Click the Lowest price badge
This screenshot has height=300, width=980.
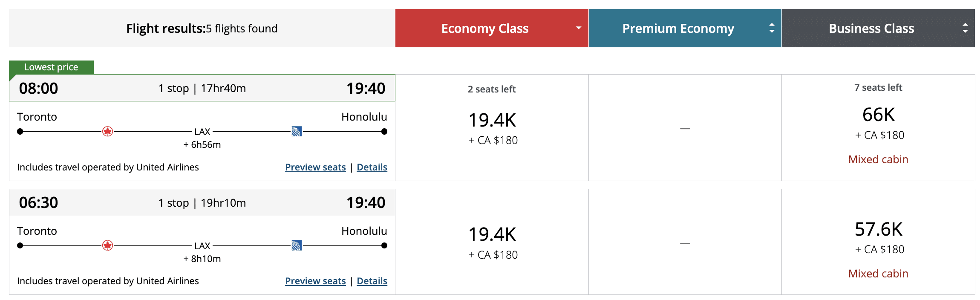tap(51, 67)
